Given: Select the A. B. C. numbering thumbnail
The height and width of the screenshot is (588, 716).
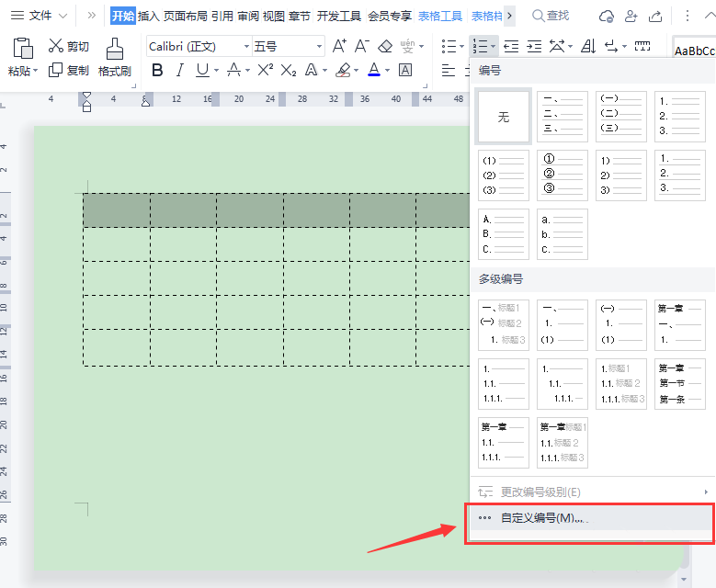Looking at the screenshot, I should pyautogui.click(x=504, y=234).
